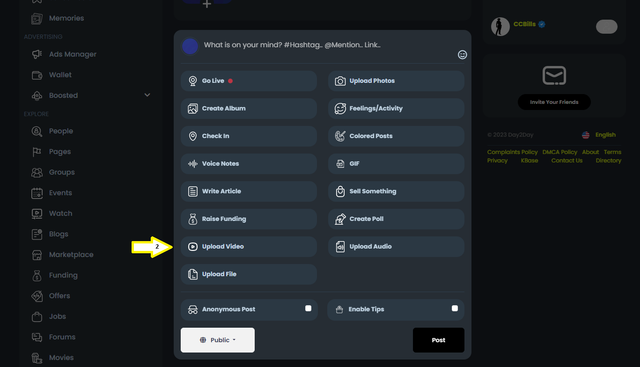Open Memories in the sidebar
This screenshot has width=640, height=367.
[x=66, y=18]
